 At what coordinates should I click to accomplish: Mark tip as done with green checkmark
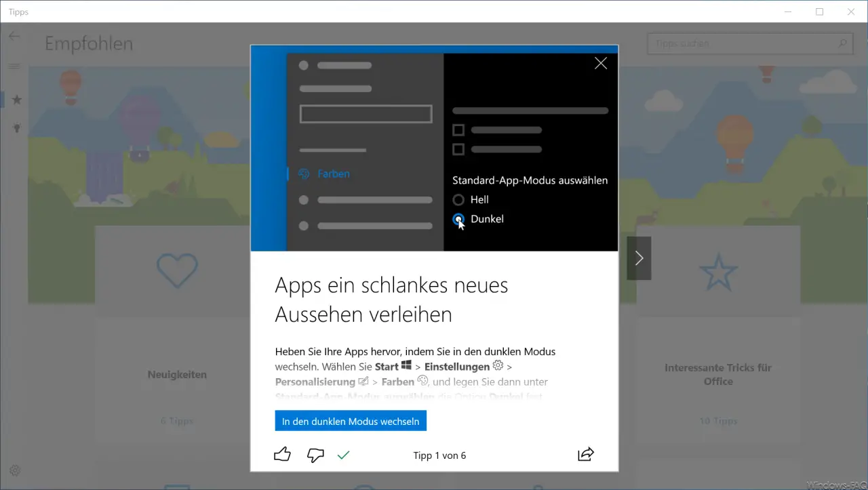(x=343, y=455)
